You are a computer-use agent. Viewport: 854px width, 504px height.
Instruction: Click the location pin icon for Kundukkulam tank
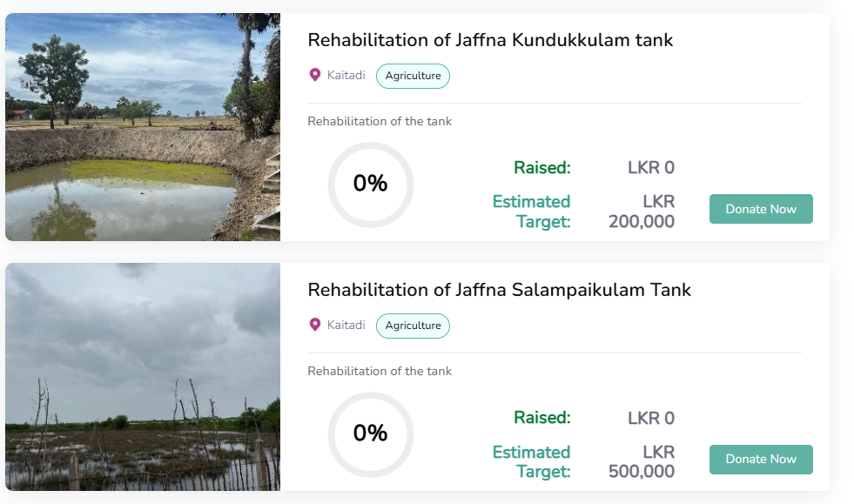pos(315,75)
